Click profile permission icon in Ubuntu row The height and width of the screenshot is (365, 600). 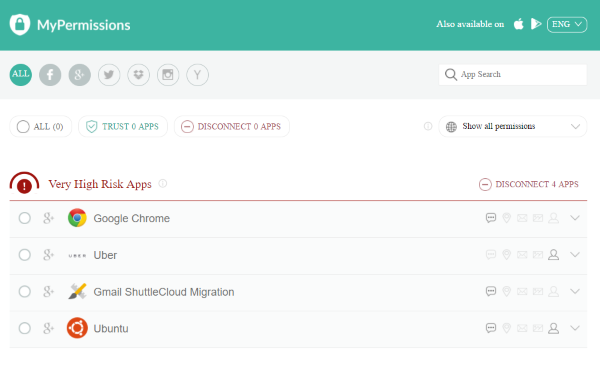pos(553,328)
